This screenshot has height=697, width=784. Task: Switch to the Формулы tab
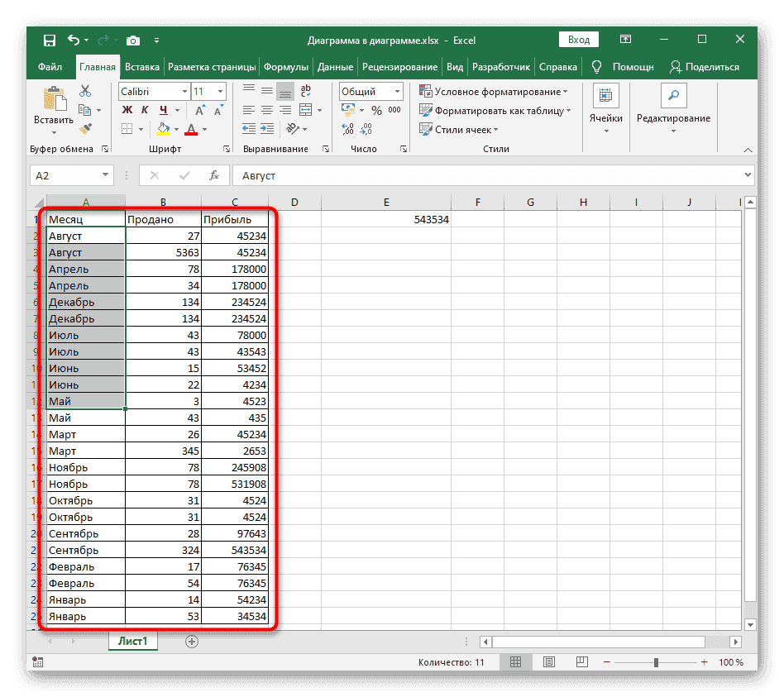pyautogui.click(x=285, y=67)
